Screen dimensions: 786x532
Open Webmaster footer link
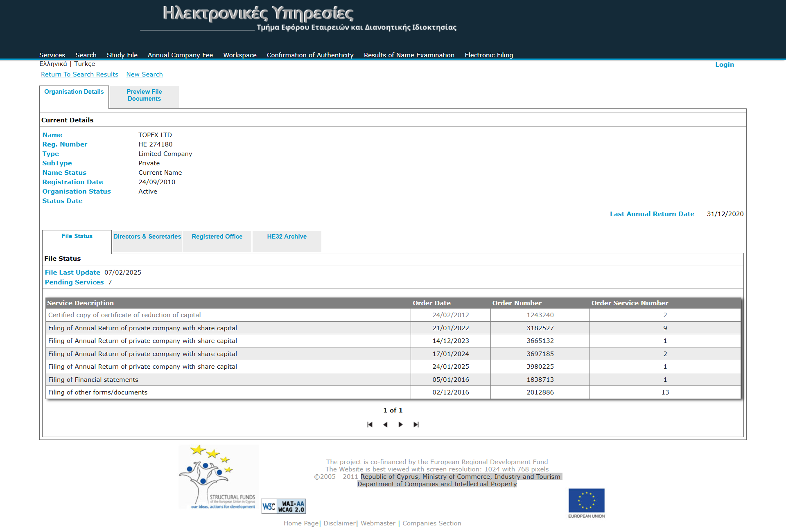[378, 523]
